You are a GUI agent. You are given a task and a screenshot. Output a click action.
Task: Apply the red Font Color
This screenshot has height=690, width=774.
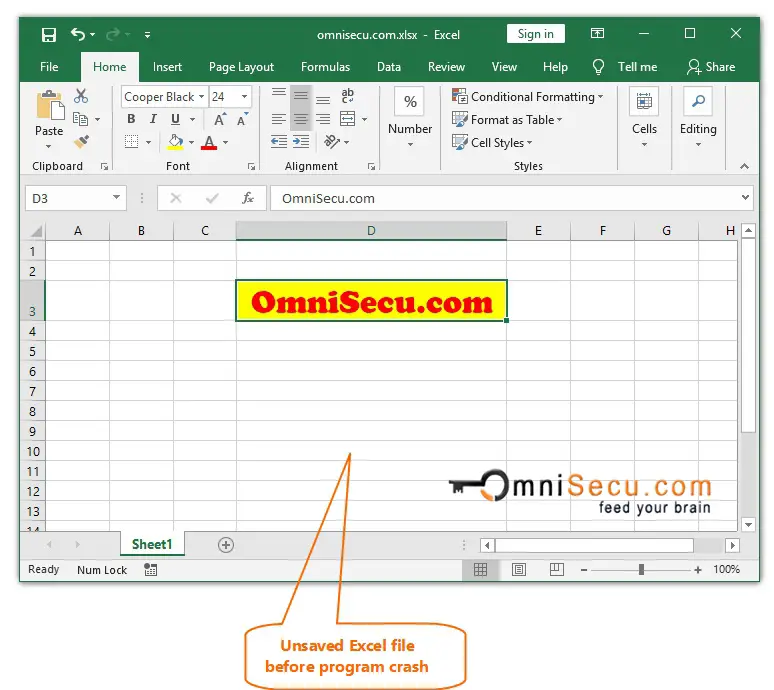pyautogui.click(x=209, y=142)
